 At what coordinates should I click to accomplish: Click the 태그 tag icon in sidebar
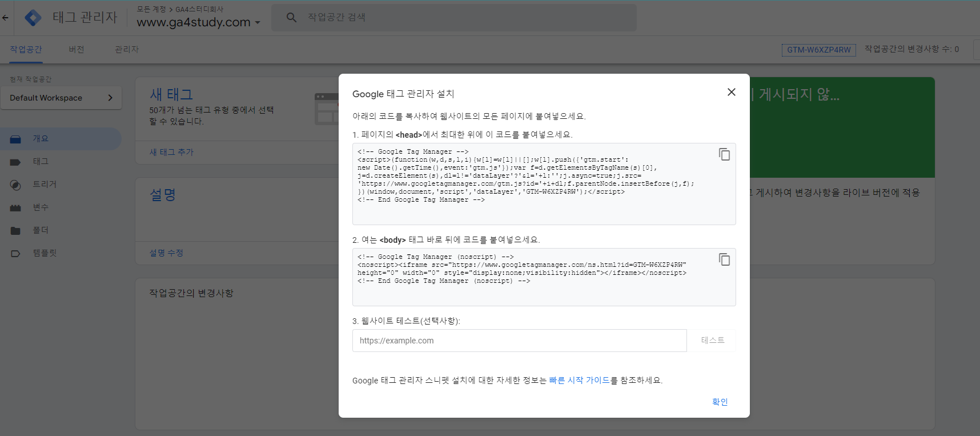(15, 162)
